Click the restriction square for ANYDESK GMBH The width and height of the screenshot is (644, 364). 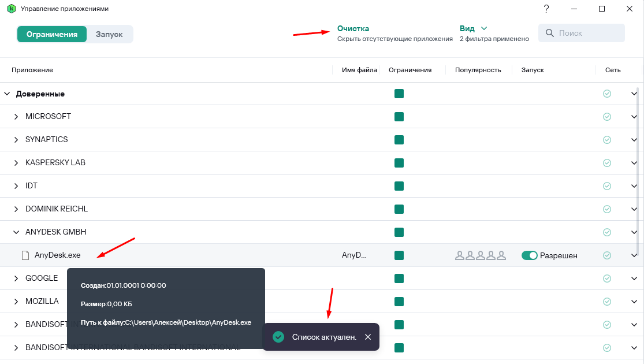[399, 232]
